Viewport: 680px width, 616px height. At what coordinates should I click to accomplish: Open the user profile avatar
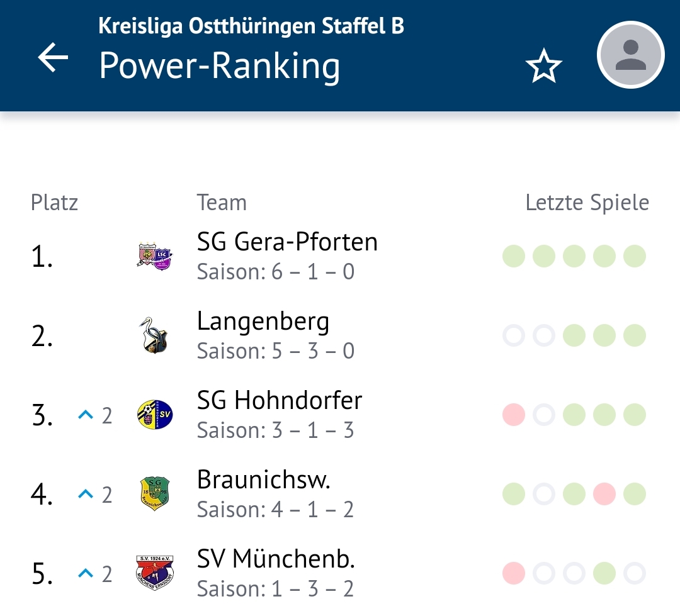tap(630, 55)
